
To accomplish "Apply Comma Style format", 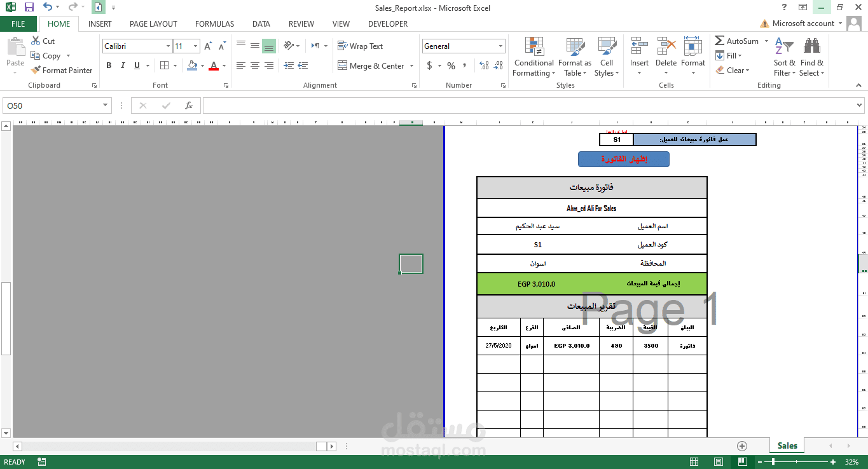I will [464, 65].
